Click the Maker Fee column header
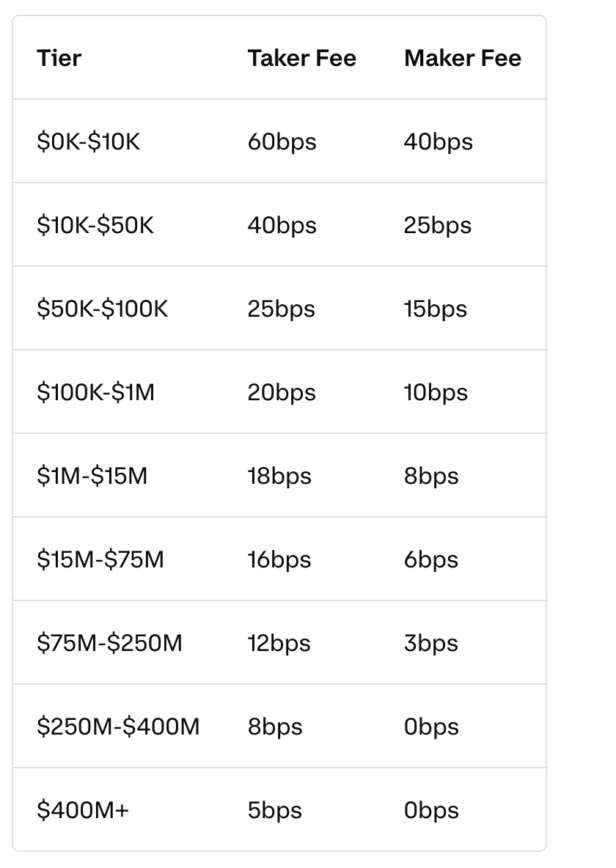Screen dimensions: 616x868 pos(463,58)
